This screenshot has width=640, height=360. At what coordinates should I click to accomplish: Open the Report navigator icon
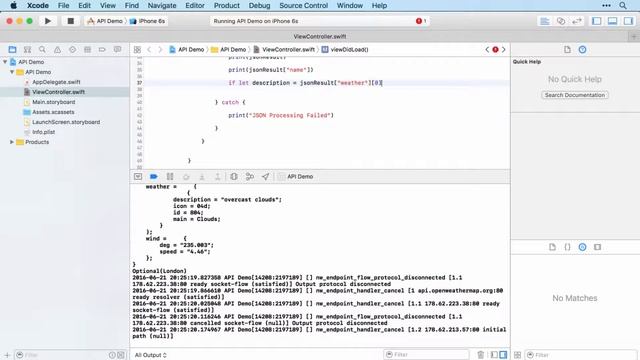point(117,49)
